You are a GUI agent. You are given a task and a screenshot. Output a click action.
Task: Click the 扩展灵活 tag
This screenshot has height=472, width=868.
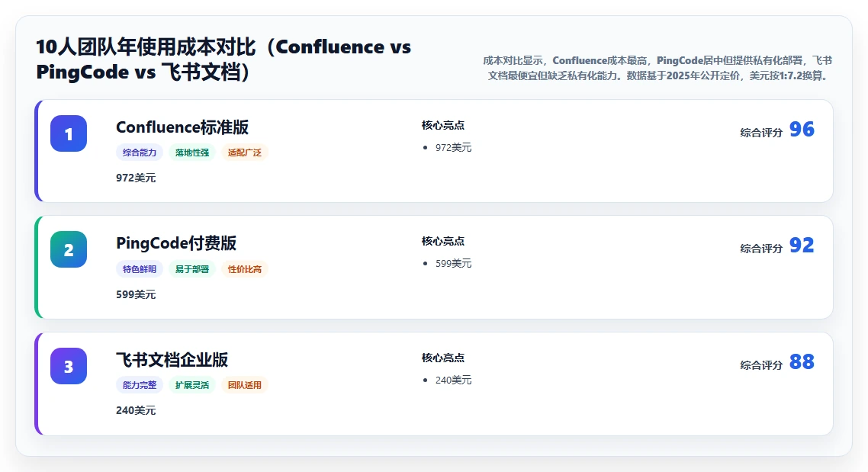tap(192, 385)
